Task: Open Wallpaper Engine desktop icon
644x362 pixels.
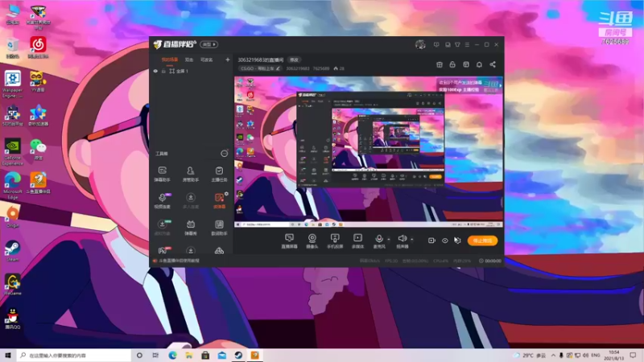Action: coord(12,84)
